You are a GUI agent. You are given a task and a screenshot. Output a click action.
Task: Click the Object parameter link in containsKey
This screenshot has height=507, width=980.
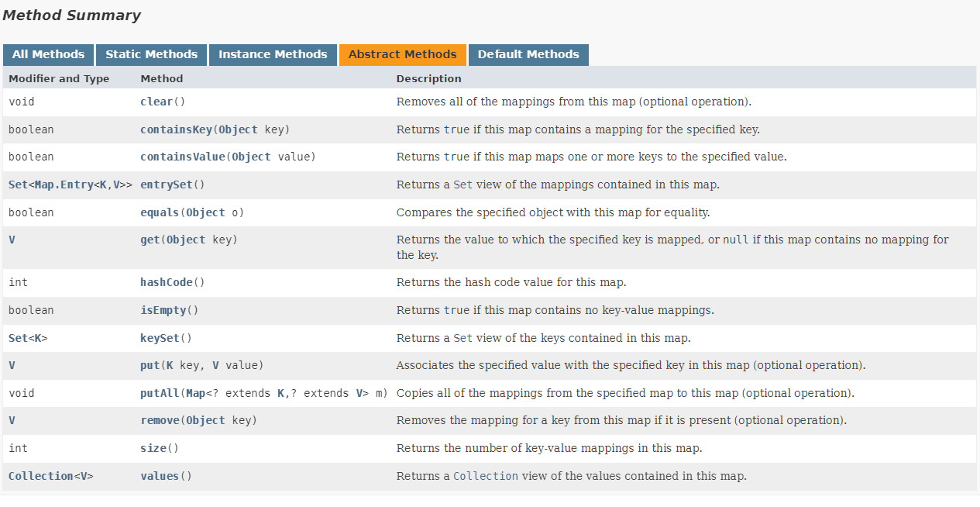point(238,129)
